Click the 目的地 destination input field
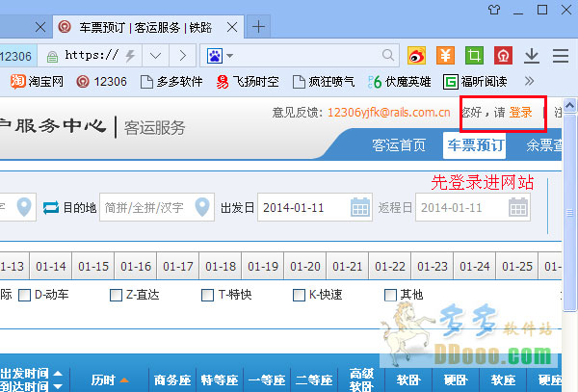The image size is (578, 392). pyautogui.click(x=157, y=207)
